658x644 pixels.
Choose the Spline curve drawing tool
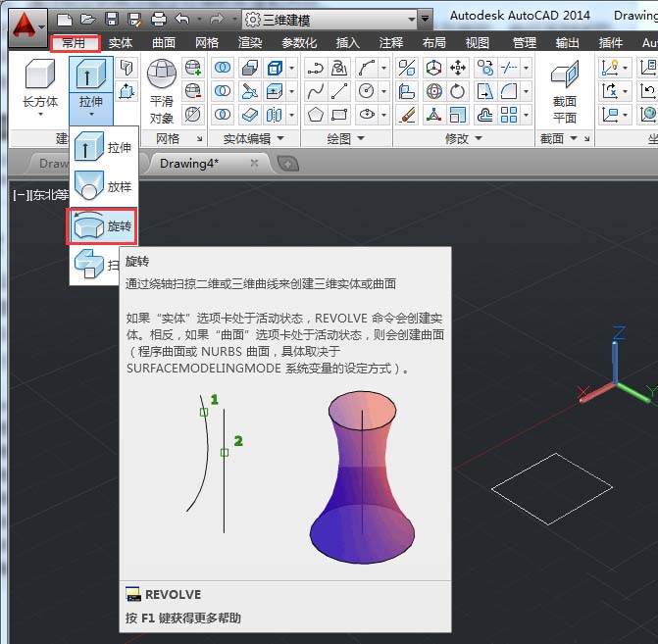coord(316,91)
